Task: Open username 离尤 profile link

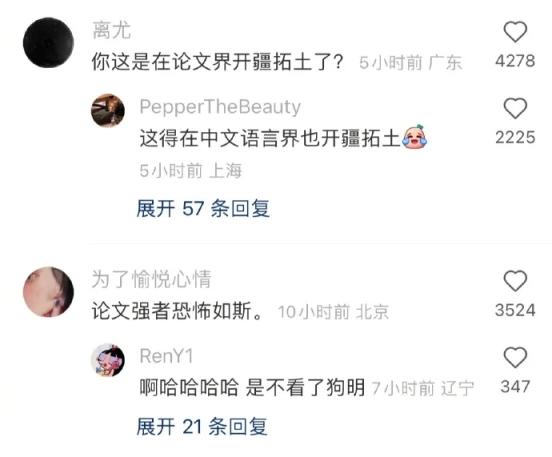Action: coord(112,30)
